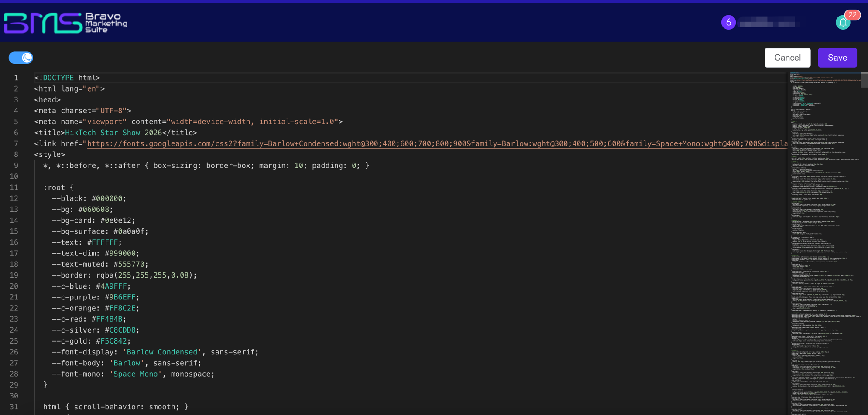This screenshot has width=868, height=415.
Task: Click the code minimap preview
Action: (x=824, y=243)
